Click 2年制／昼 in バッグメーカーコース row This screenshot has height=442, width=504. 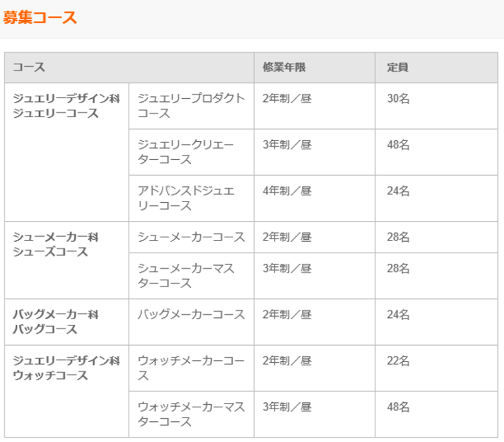(x=314, y=322)
